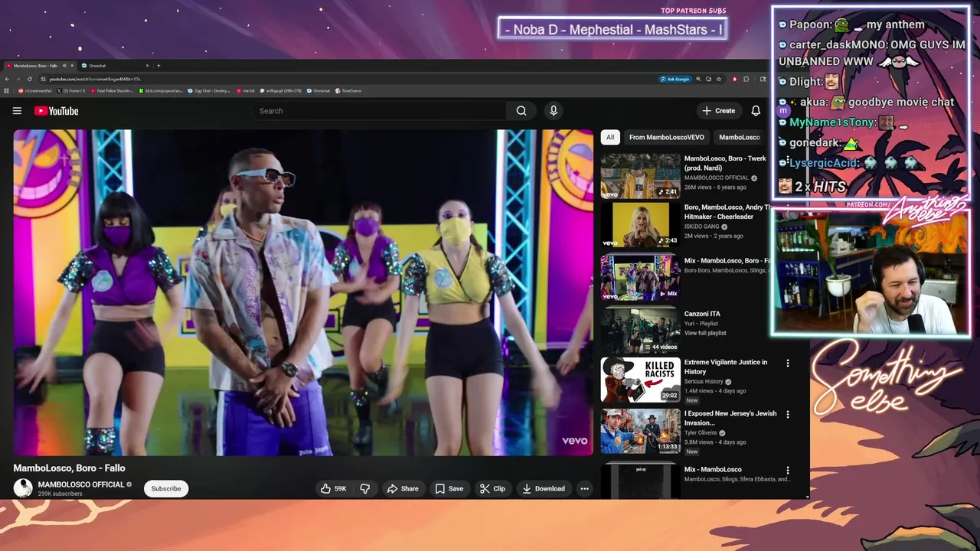980x551 pixels.
Task: Open r/LivestreamFail bookmark
Action: pyautogui.click(x=35, y=90)
